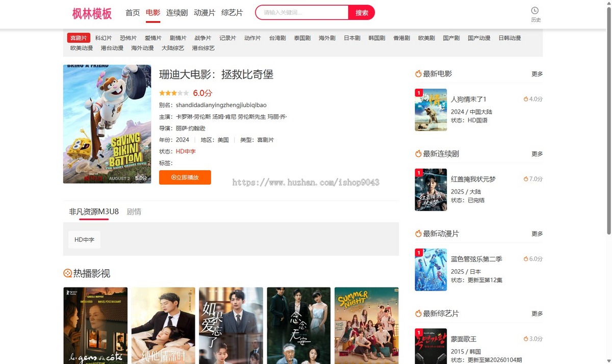Open the 红盖掩我状元梦 title link

[473, 179]
